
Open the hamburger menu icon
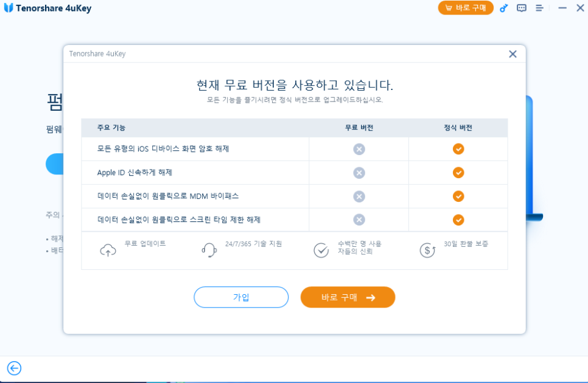[539, 8]
